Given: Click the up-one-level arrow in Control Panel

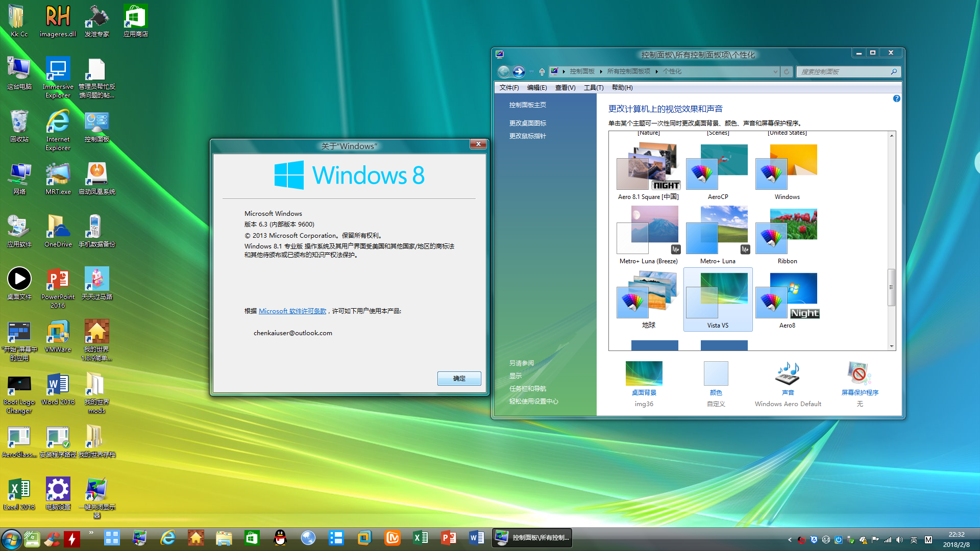Looking at the screenshot, I should coord(542,72).
